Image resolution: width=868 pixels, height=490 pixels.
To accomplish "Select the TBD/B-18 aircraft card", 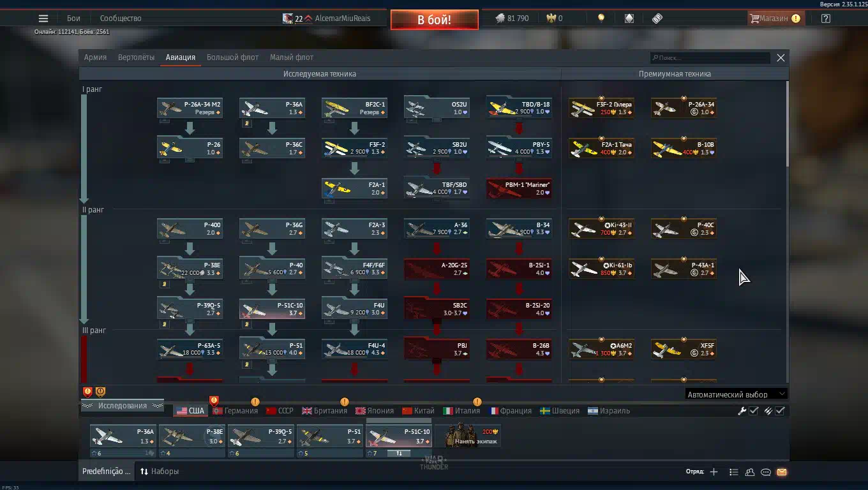I will click(519, 108).
